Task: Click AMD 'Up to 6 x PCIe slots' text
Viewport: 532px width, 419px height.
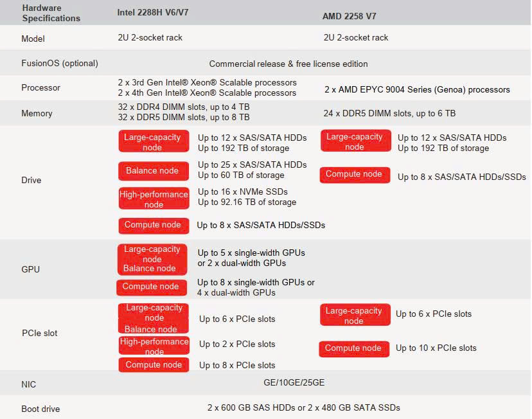Action: click(x=434, y=314)
